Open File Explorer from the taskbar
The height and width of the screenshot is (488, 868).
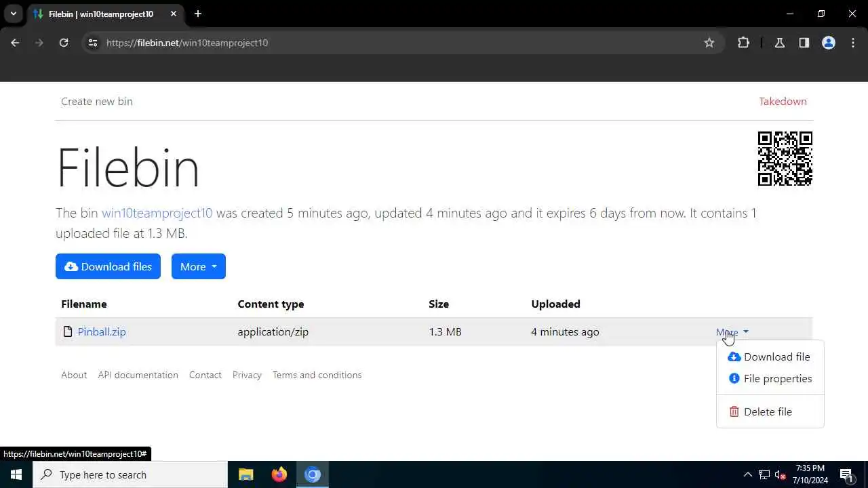pos(245,474)
